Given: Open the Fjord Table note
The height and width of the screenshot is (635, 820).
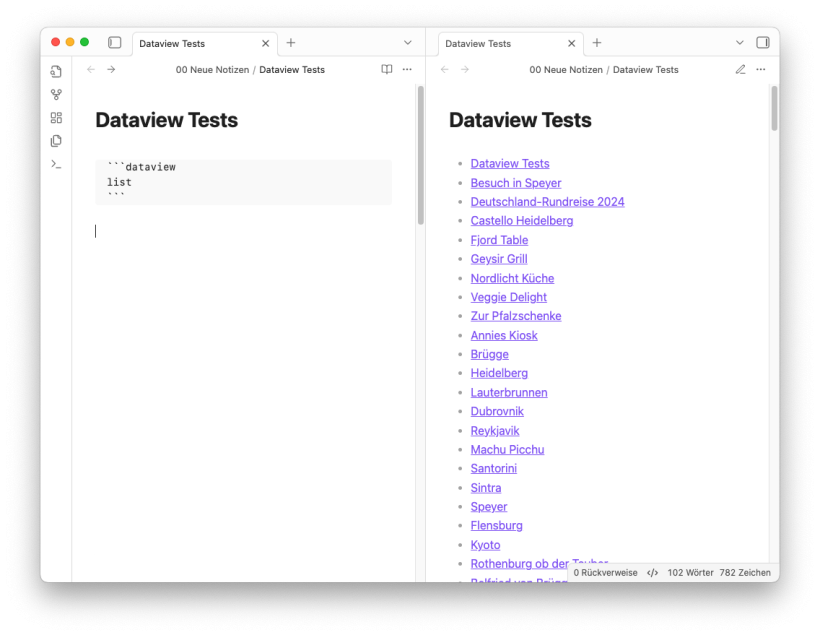Looking at the screenshot, I should [499, 240].
